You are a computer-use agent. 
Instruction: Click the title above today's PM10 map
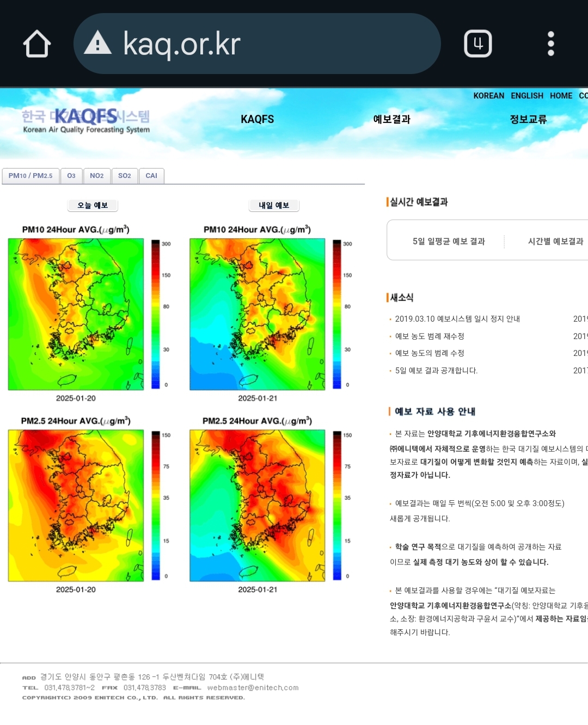(76, 230)
